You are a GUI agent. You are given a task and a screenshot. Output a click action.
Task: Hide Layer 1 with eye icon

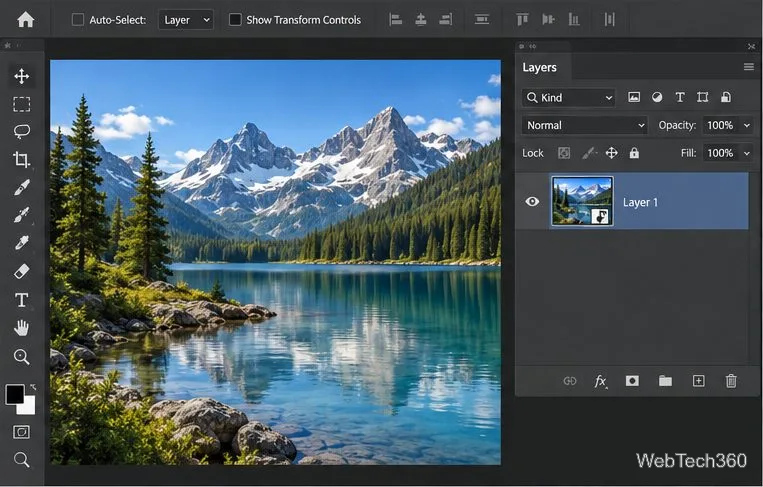pyautogui.click(x=532, y=201)
